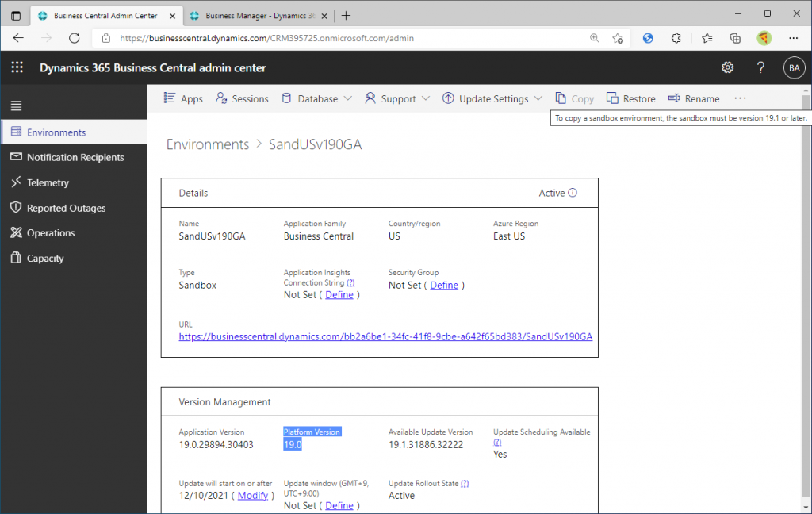
Task: Open Sessions from the toolbar
Action: pyautogui.click(x=243, y=98)
